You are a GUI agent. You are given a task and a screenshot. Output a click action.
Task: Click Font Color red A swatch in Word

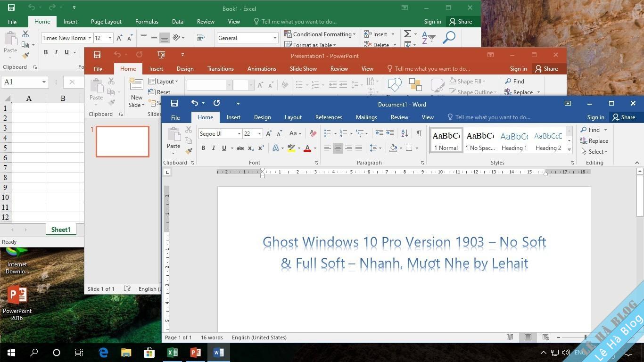[x=307, y=148]
